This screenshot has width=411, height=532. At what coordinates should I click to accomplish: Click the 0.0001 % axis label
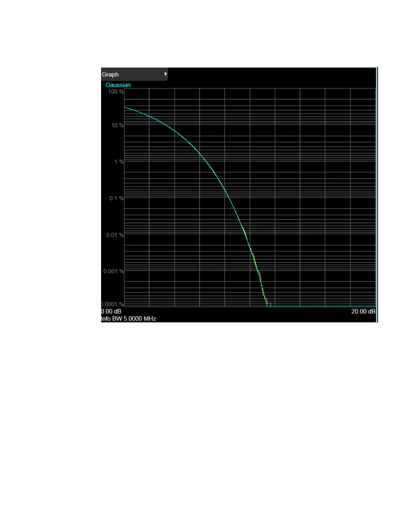pyautogui.click(x=112, y=304)
